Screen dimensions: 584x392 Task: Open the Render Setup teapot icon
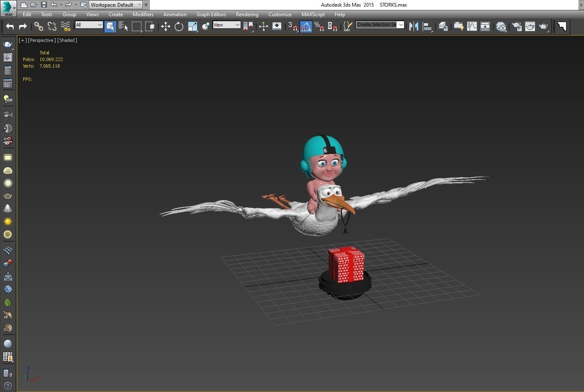(x=517, y=27)
